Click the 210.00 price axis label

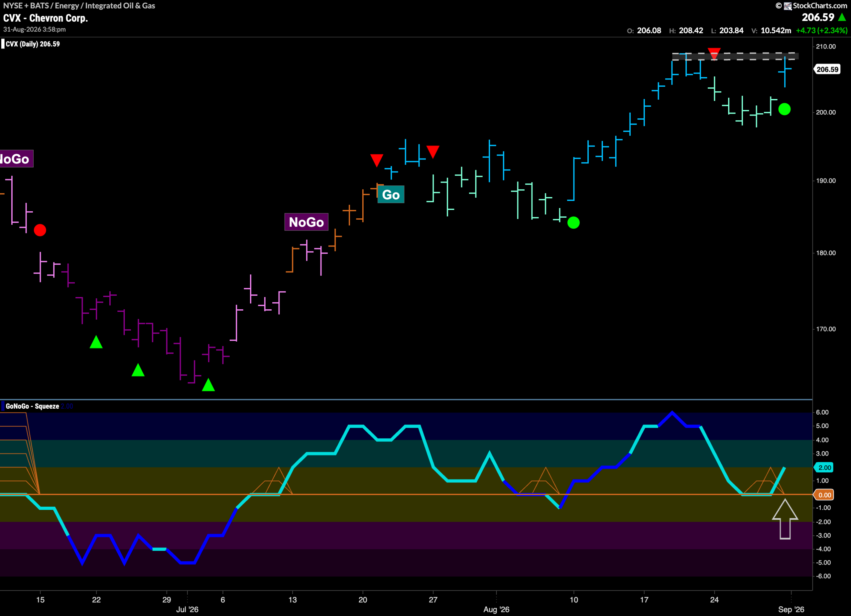tap(826, 47)
